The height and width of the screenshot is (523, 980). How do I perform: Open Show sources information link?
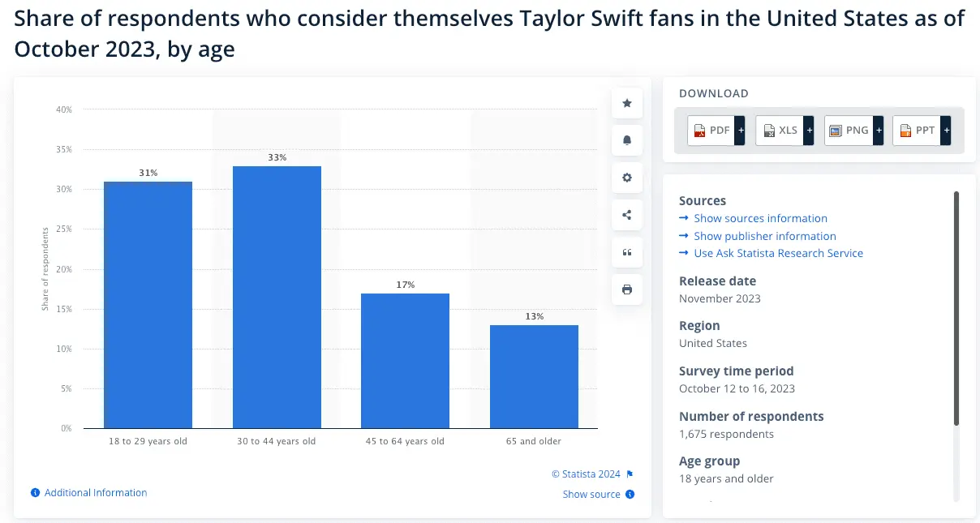click(760, 218)
